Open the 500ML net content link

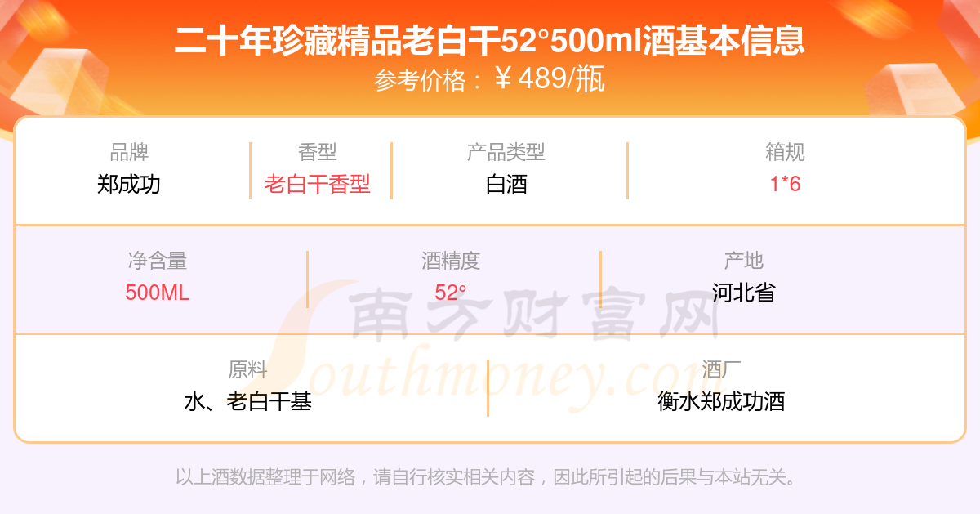(x=158, y=293)
